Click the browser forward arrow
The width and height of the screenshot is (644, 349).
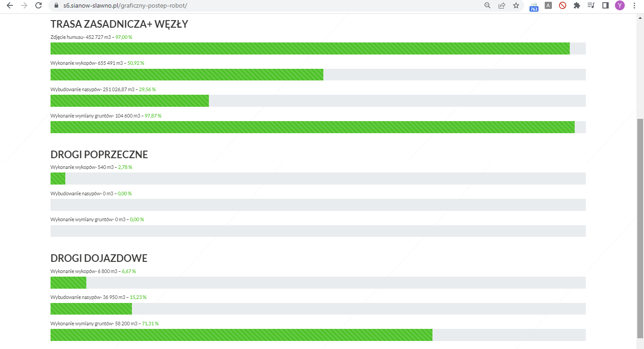click(24, 6)
